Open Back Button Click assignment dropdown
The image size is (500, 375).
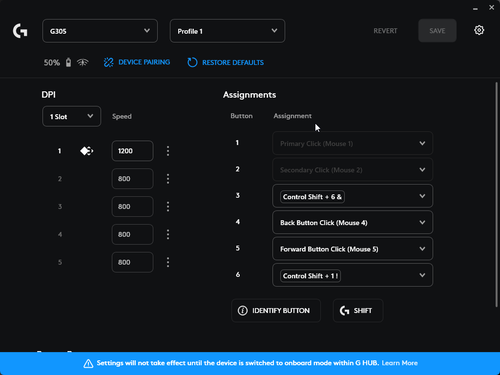352,222
